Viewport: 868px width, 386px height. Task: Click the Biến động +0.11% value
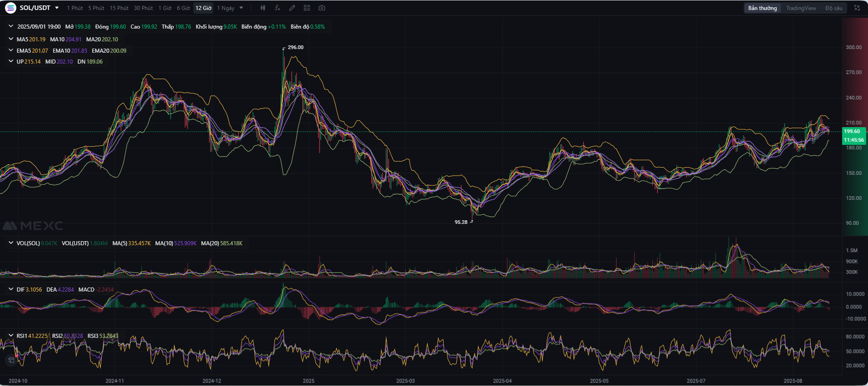pos(264,27)
